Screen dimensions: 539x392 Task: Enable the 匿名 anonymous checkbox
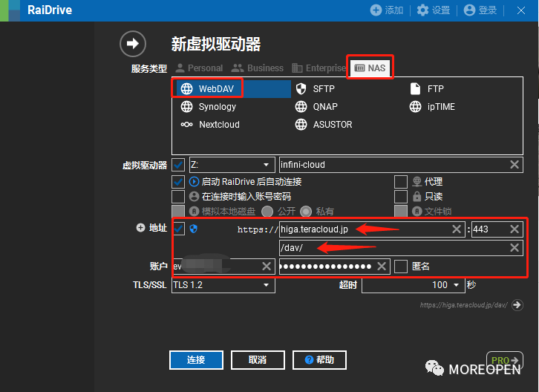(x=401, y=266)
